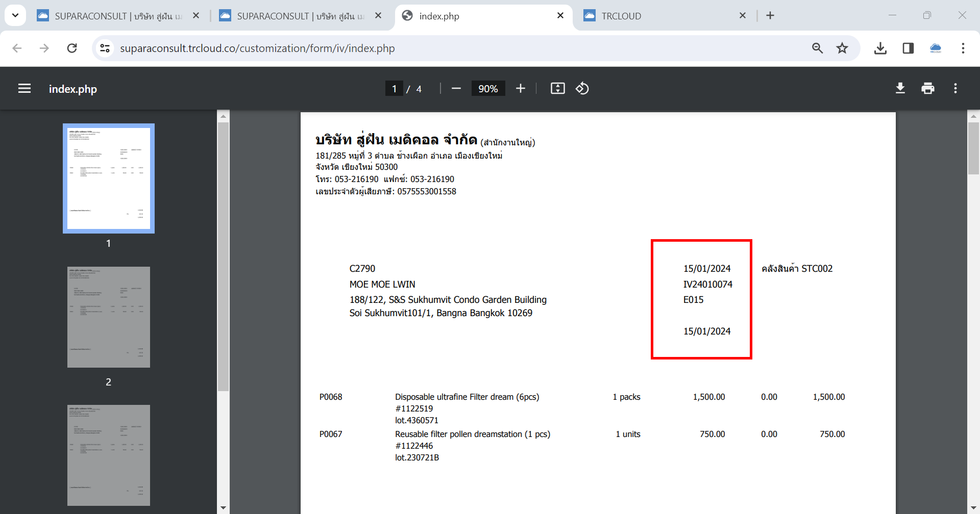Image resolution: width=980 pixels, height=514 pixels.
Task: Open PDF viewer more actions menu
Action: point(955,89)
